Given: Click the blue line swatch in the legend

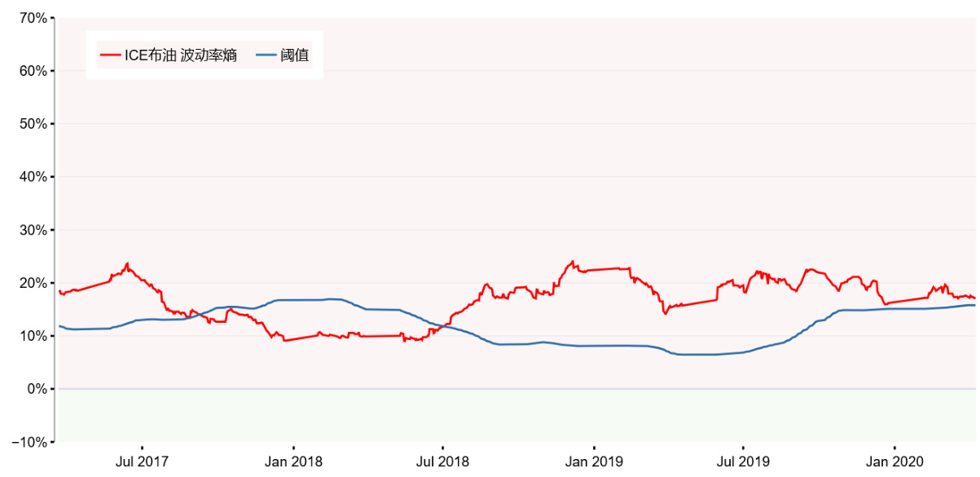Looking at the screenshot, I should click(x=266, y=56).
